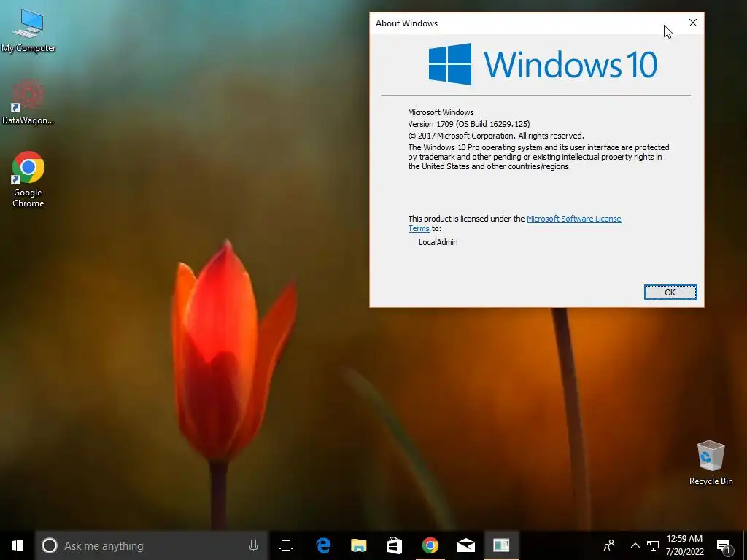Click the 2017 Microsoft Corporation copyright text
747x560 pixels.
coord(496,136)
